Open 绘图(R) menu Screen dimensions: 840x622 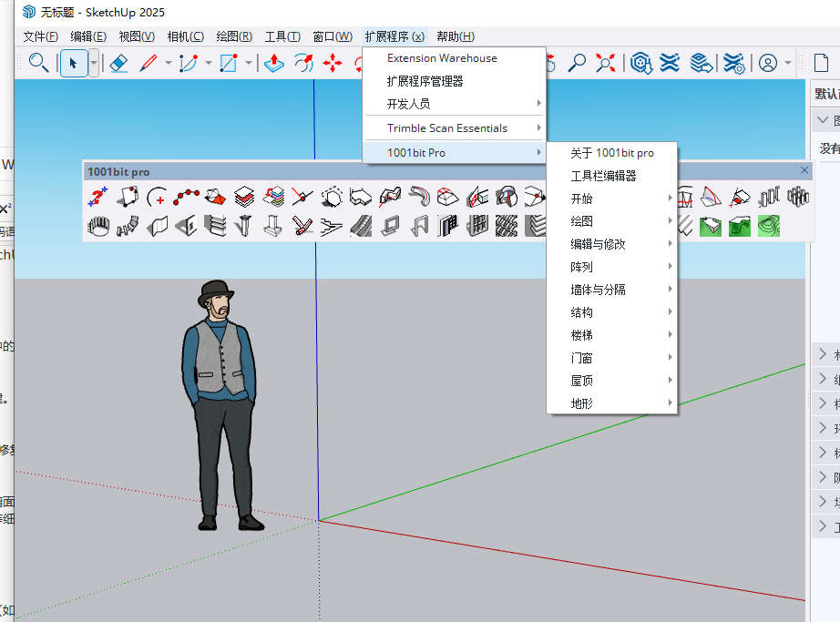[x=234, y=36]
